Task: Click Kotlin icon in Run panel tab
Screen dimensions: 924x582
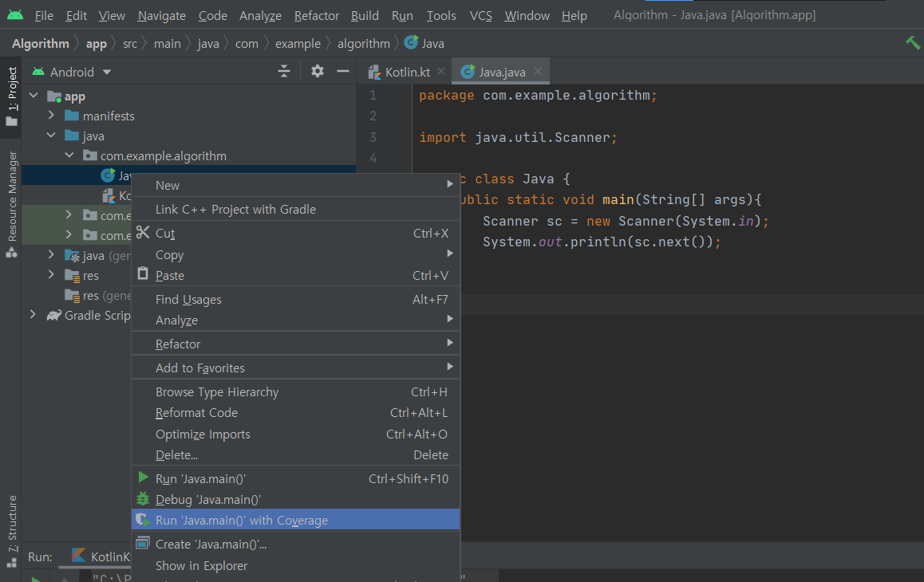Action: tap(78, 555)
